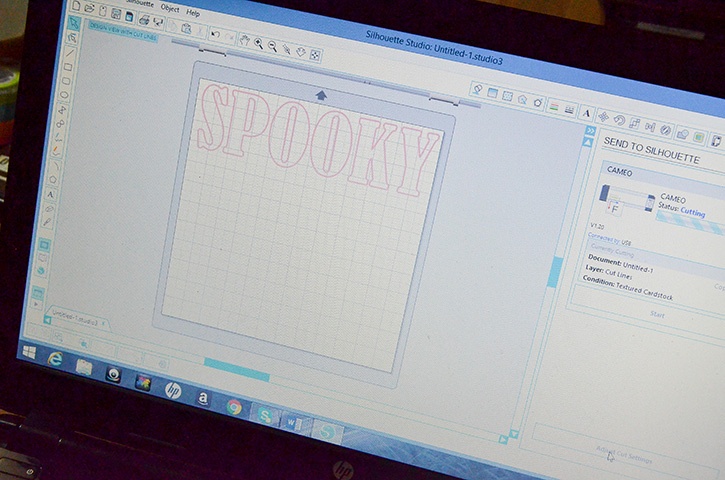Click the Fit to Window icon
This screenshot has height=480, width=725.
(315, 55)
